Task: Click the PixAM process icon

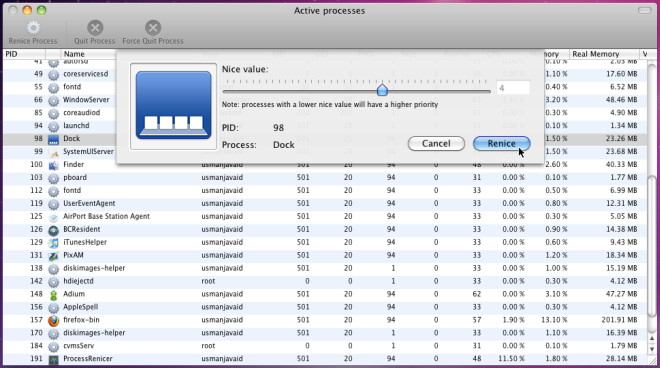Action: click(53, 256)
